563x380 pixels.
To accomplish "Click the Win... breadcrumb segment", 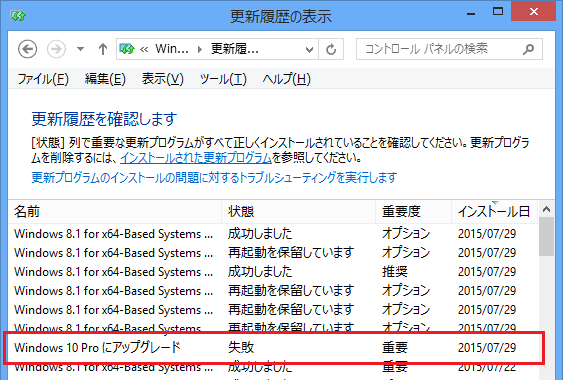I will pyautogui.click(x=172, y=49).
